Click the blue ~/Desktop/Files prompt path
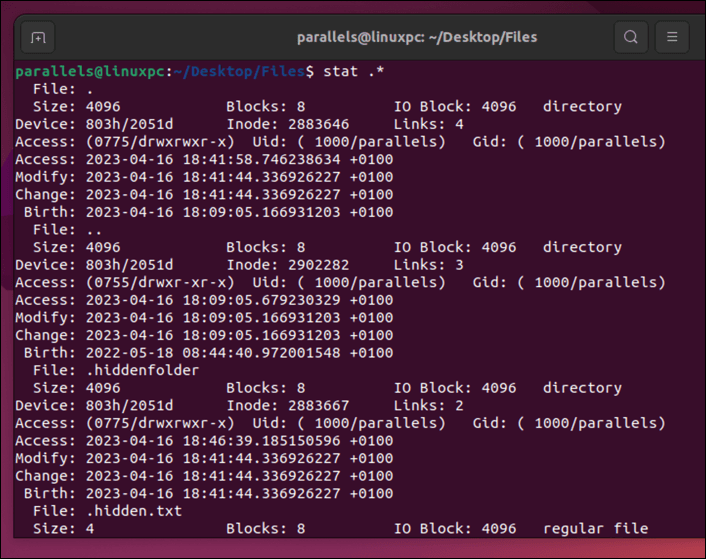The image size is (706, 559). pos(239,72)
